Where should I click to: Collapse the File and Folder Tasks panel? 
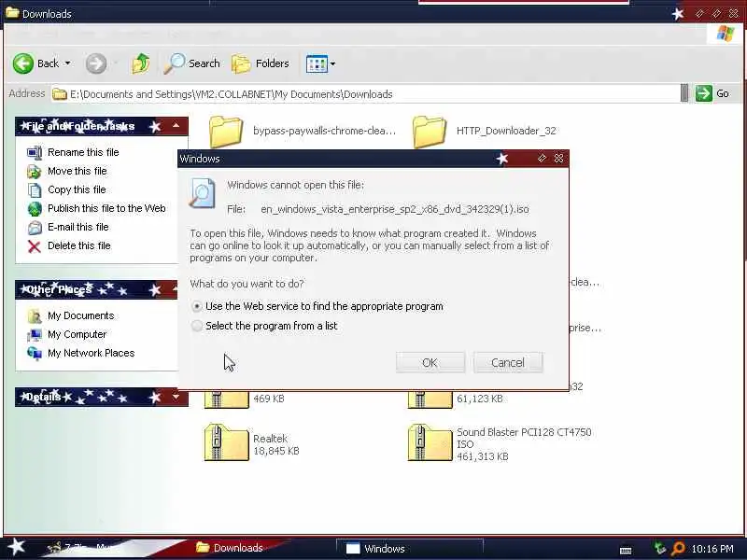point(176,126)
